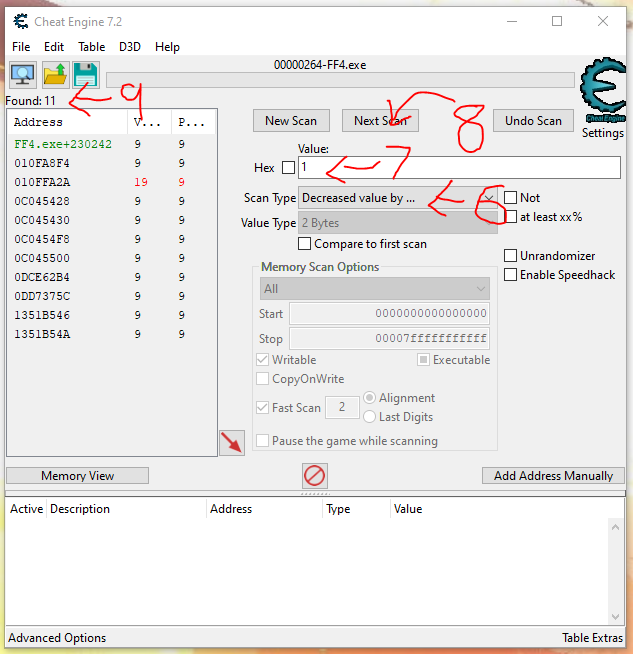
Task: Click the red arrow copy-to-address-list icon
Action: pos(232,443)
